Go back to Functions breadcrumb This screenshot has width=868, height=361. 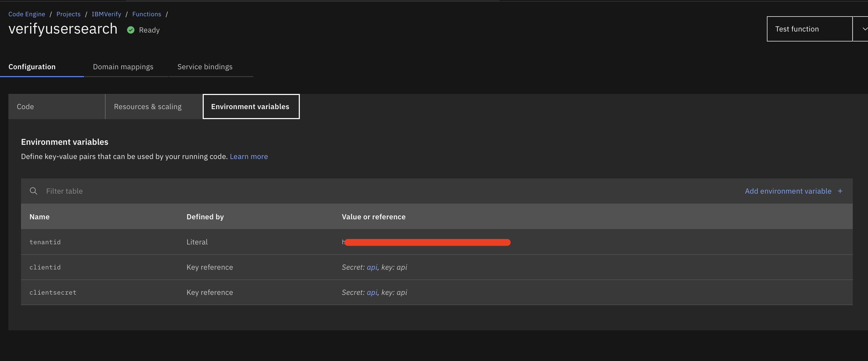(x=147, y=14)
